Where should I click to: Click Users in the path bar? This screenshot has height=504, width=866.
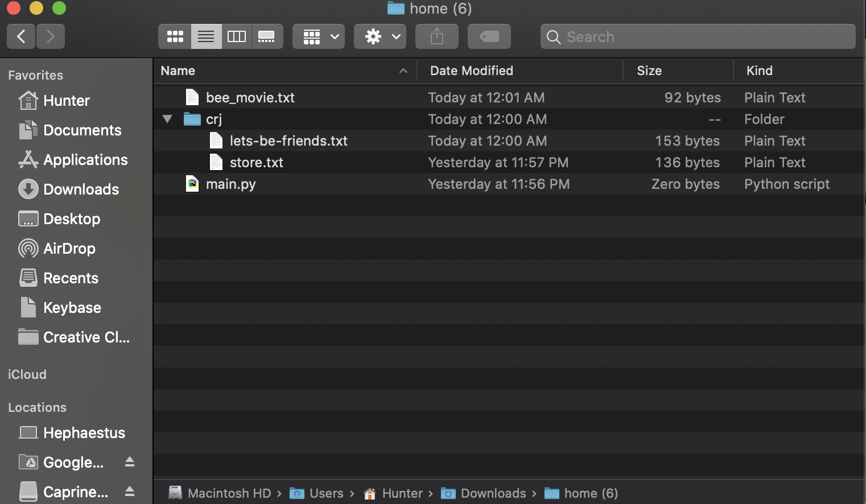[x=326, y=493]
